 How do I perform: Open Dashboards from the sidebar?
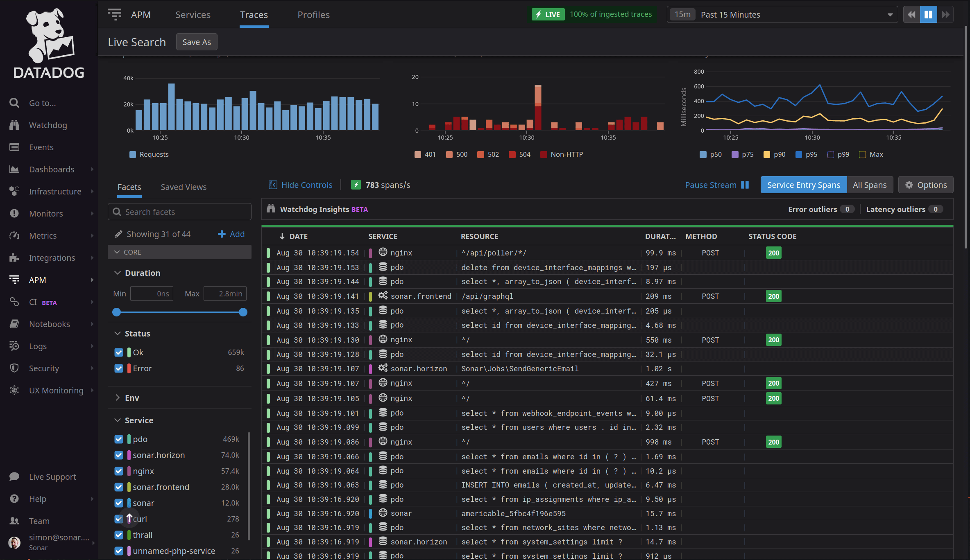(x=52, y=169)
